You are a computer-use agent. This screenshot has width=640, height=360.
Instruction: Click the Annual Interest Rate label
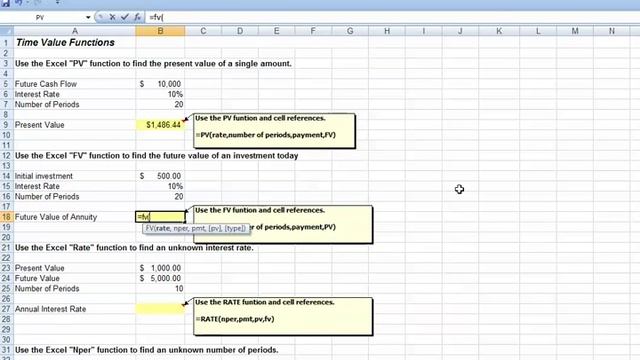[x=51, y=309]
